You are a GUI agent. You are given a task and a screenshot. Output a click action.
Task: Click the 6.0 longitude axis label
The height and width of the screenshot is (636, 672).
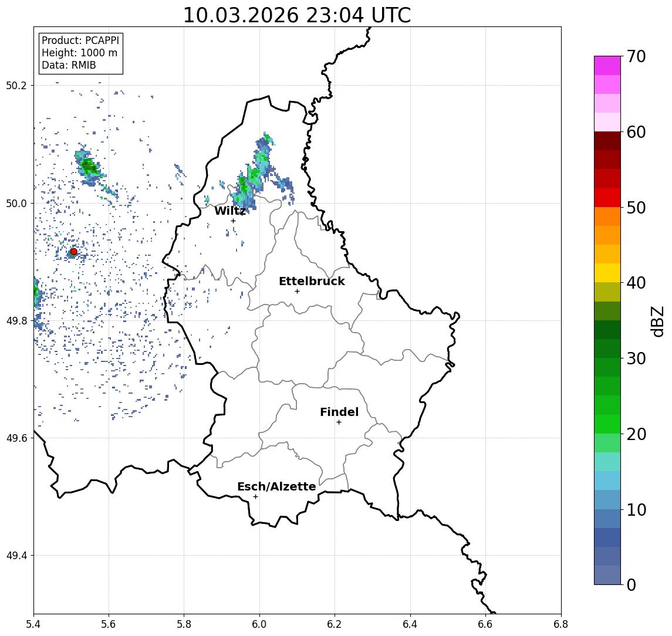(x=259, y=624)
